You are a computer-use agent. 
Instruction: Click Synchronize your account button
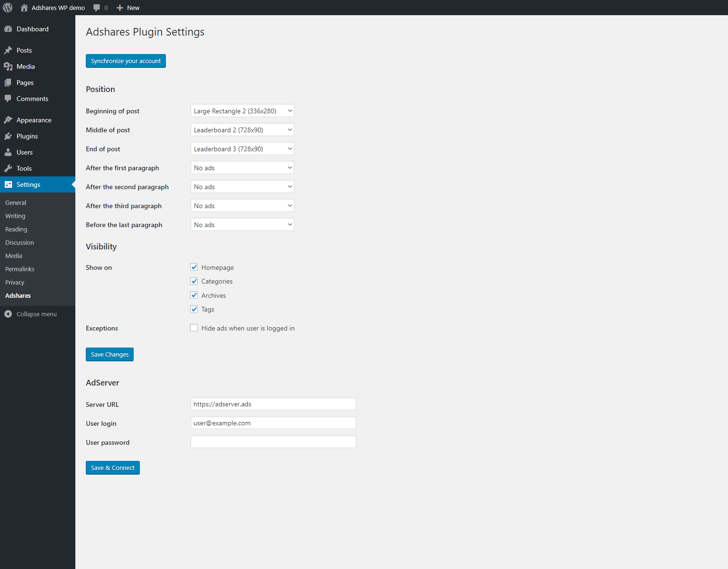126,61
